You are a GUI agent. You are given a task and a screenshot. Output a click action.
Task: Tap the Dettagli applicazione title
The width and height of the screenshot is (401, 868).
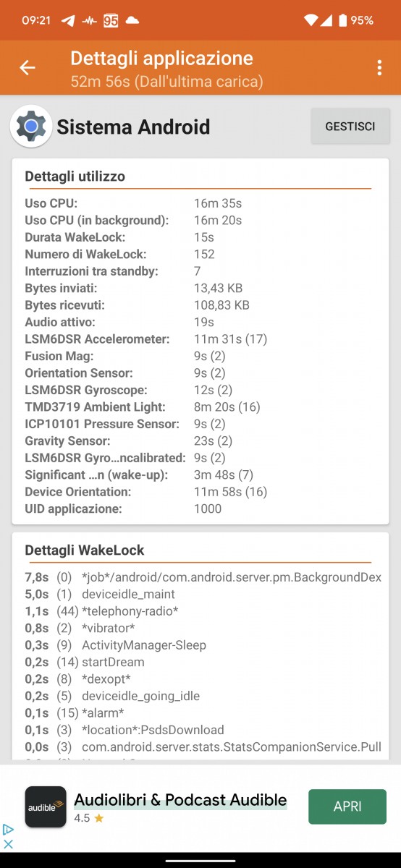(x=162, y=59)
